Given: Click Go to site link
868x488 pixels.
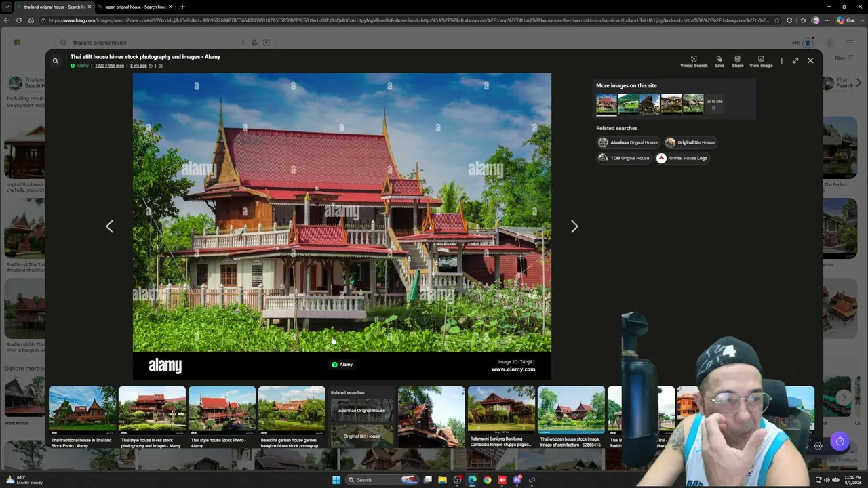Looking at the screenshot, I should pos(714,104).
